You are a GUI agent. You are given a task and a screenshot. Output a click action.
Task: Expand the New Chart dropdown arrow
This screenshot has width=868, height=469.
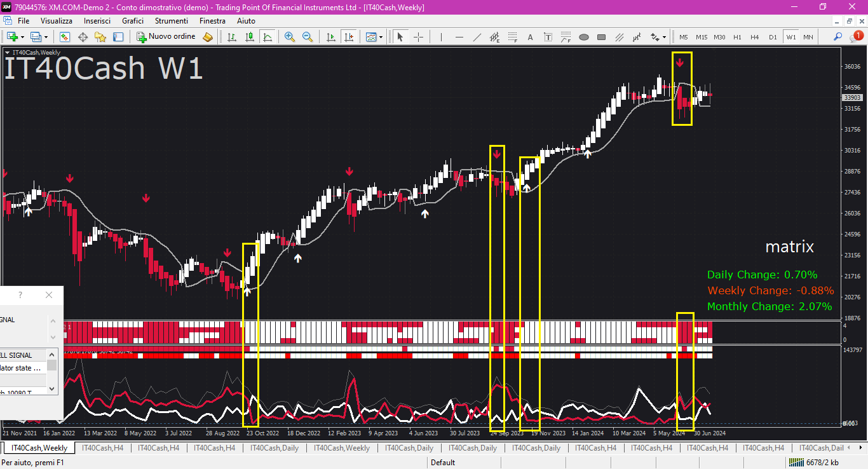pos(22,37)
